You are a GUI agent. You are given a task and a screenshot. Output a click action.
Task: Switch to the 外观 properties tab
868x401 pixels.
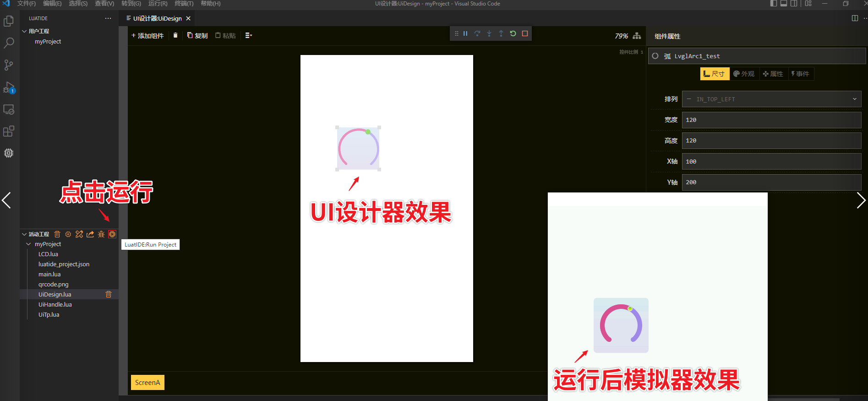click(744, 74)
